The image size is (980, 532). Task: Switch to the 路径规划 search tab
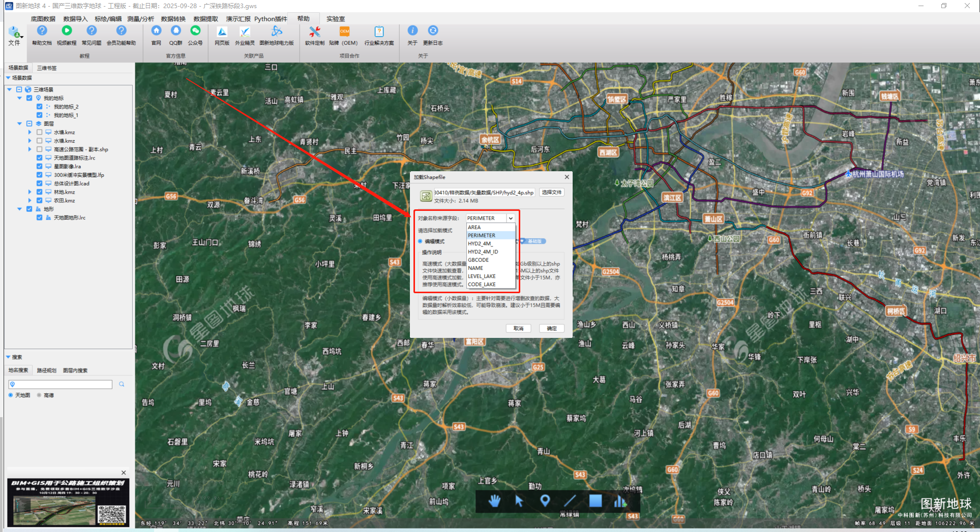[46, 370]
